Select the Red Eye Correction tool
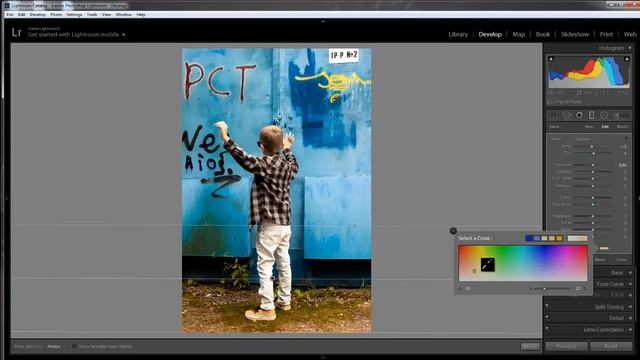This screenshot has width=640, height=360. tap(579, 116)
